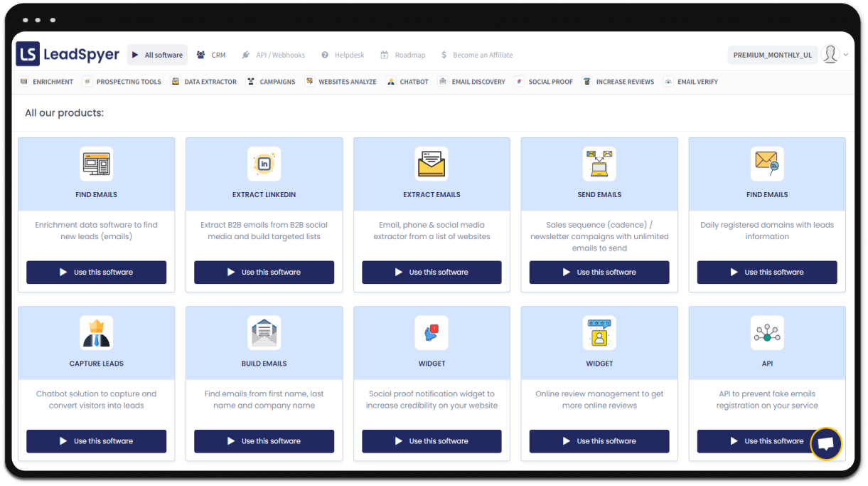This screenshot has height=486, width=868.
Task: Click the Capture Leads crown icon
Action: coord(97,333)
